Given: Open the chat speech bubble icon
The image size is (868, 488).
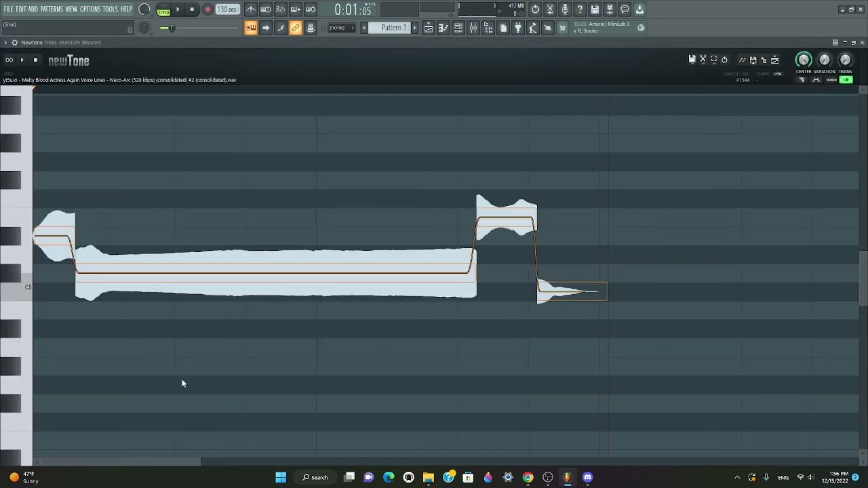Looking at the screenshot, I should tap(625, 9).
